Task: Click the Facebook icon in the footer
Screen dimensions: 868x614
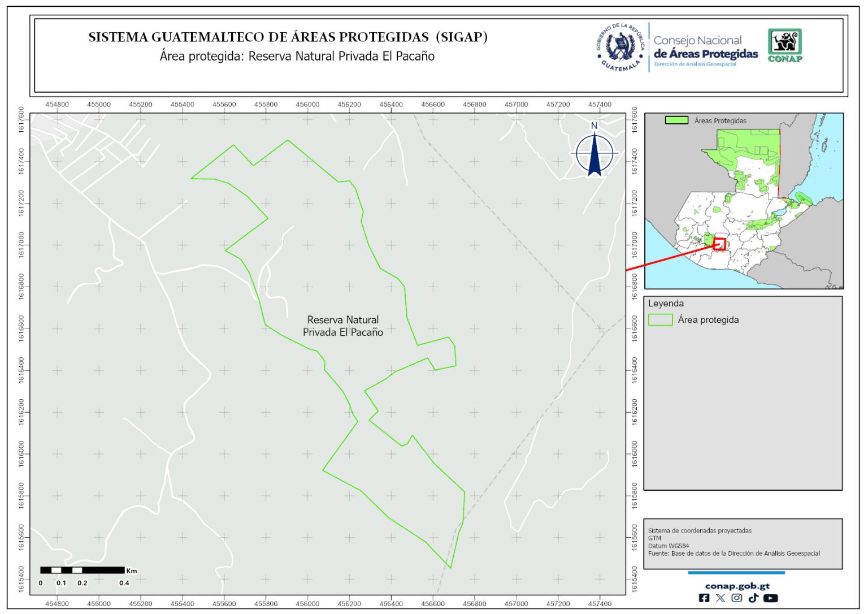Action: [x=704, y=598]
